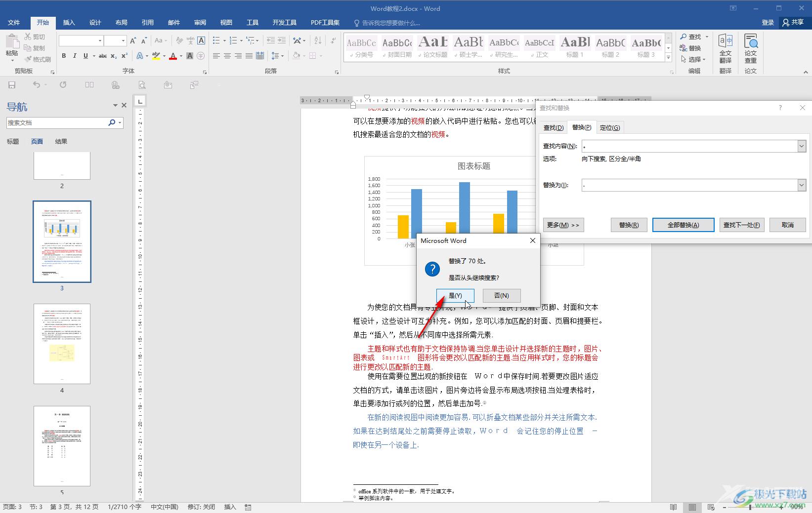Click the Bold formatting icon
Image resolution: width=812 pixels, height=513 pixels.
pyautogui.click(x=64, y=56)
